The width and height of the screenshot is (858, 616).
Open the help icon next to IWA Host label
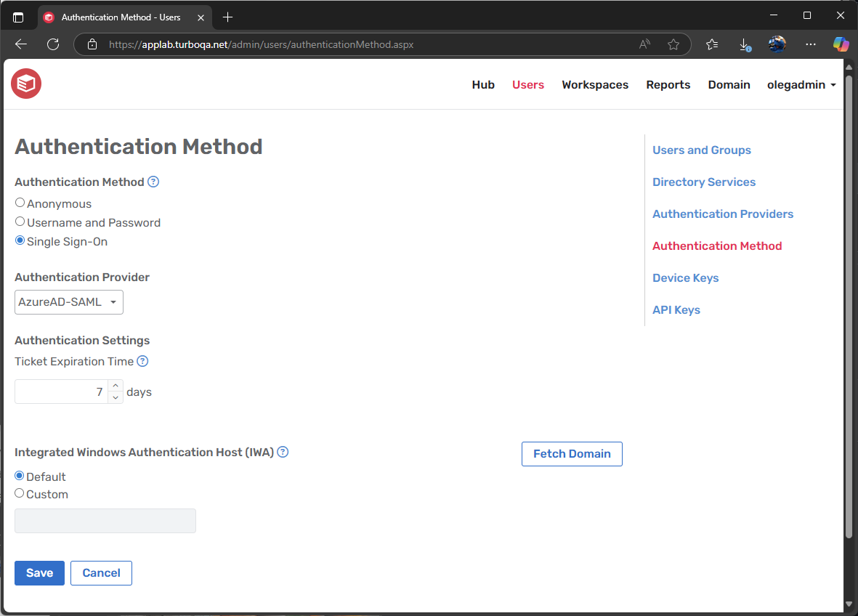(283, 451)
